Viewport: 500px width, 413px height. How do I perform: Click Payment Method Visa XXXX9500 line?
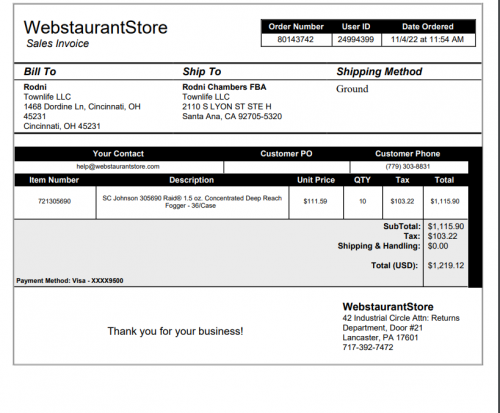click(70, 281)
